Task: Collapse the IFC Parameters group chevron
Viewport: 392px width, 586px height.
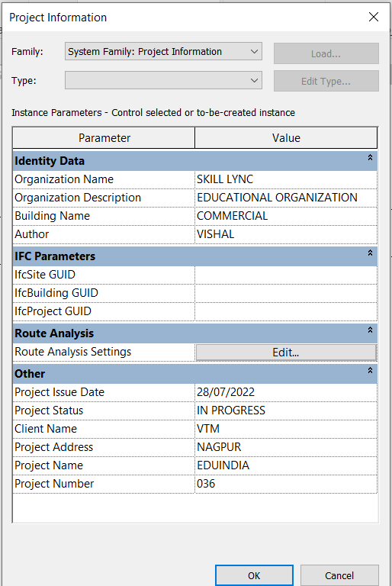Action: [x=370, y=253]
